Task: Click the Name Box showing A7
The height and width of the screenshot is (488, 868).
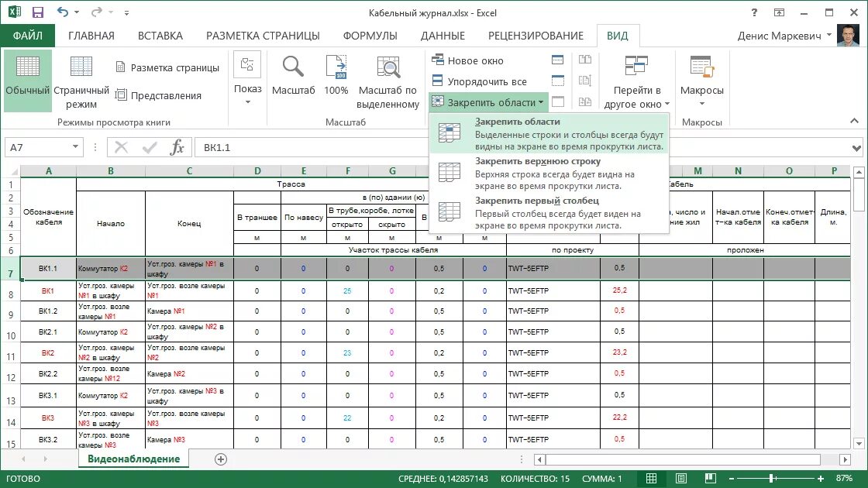Action: (38, 147)
